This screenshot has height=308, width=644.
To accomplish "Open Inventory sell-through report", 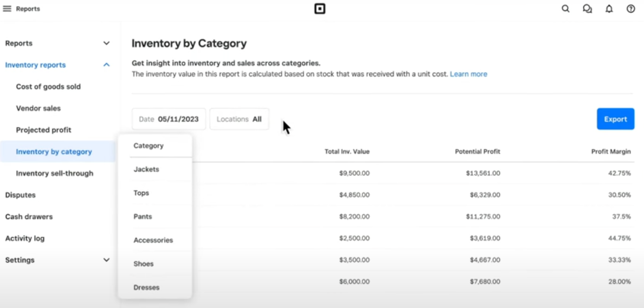I will pyautogui.click(x=55, y=173).
